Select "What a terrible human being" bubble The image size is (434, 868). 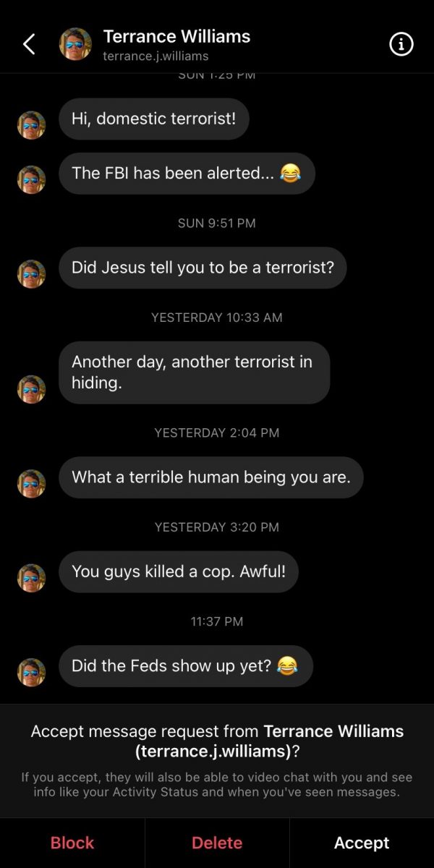click(210, 477)
